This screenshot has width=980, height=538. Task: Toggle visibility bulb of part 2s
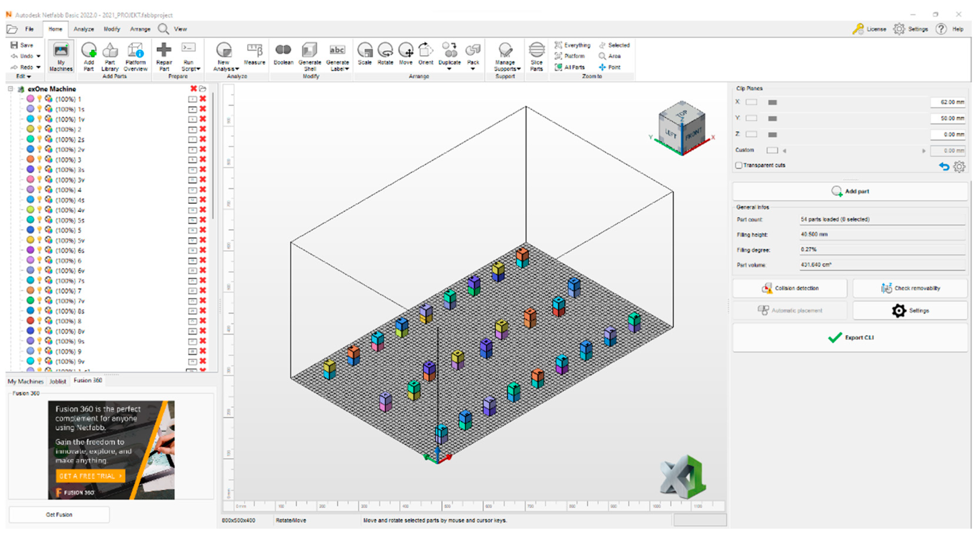(39, 139)
